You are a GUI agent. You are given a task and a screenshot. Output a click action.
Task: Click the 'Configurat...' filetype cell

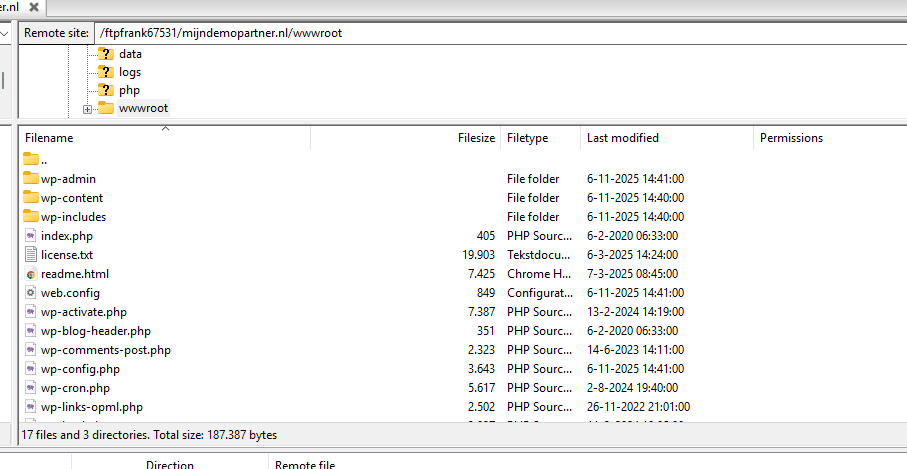click(x=540, y=293)
